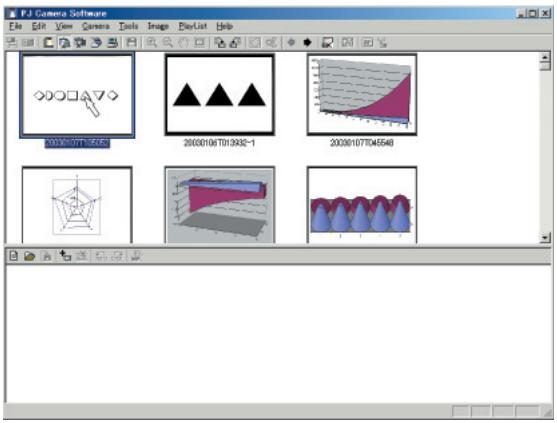This screenshot has width=557, height=423.
Task: Open the Help menu
Action: (x=224, y=26)
